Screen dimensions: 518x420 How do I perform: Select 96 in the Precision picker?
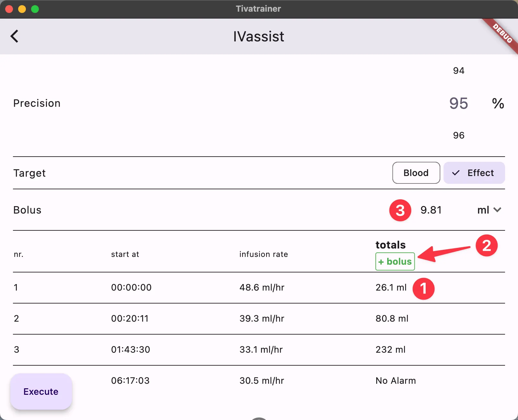coord(458,135)
